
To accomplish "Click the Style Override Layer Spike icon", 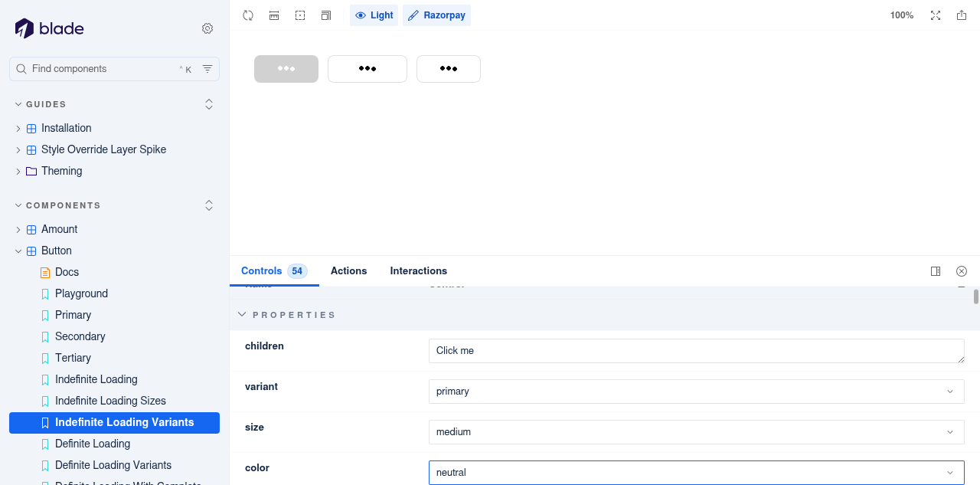I will pyautogui.click(x=31, y=149).
